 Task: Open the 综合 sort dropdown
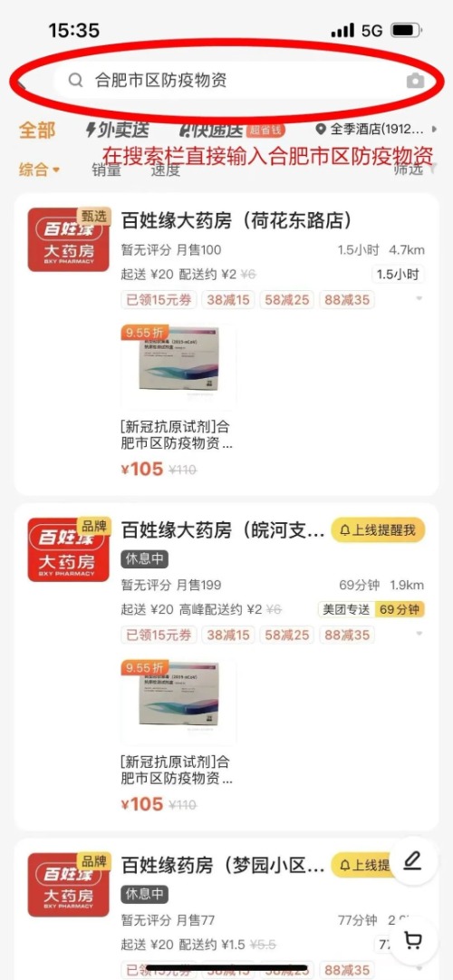39,170
